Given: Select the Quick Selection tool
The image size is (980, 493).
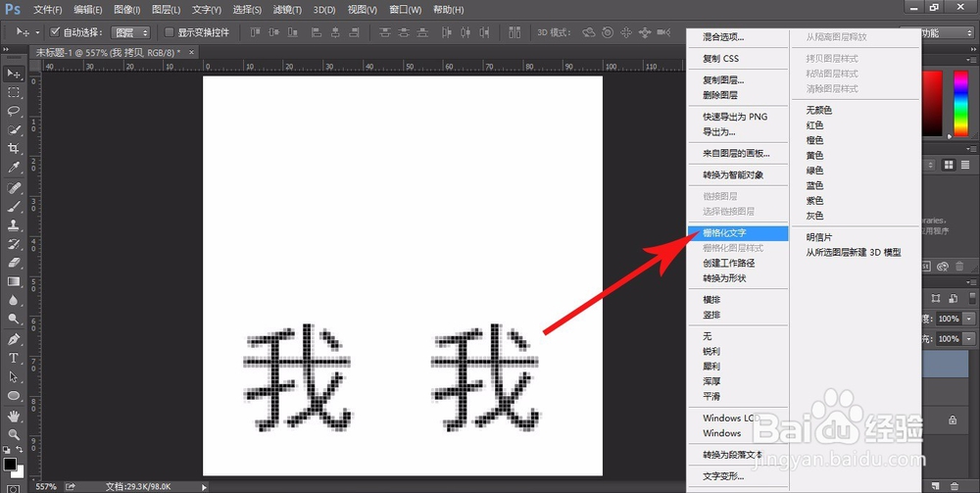Looking at the screenshot, I should point(14,130).
